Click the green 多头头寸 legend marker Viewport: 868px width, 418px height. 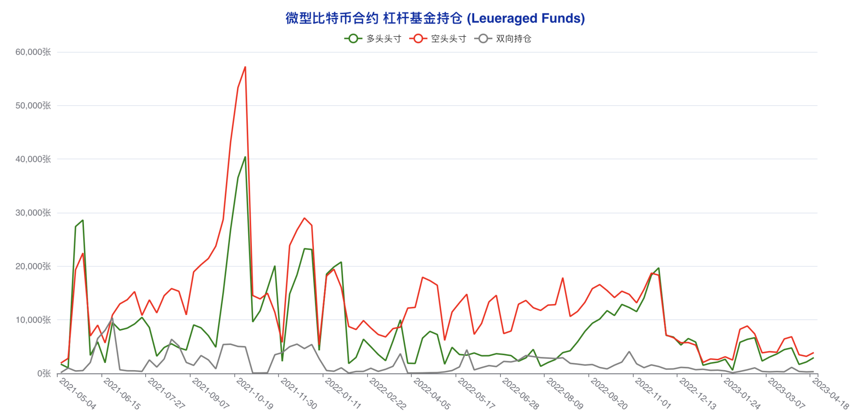[x=353, y=39]
